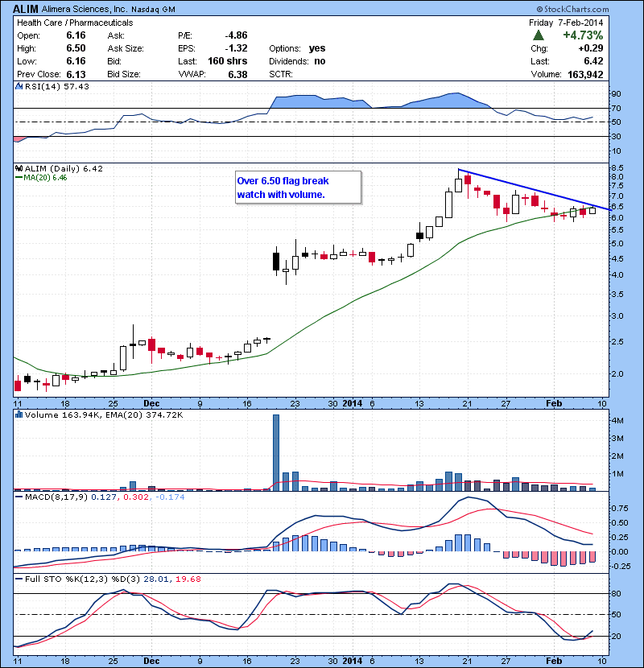Screen dimensions: 644x668
Task: Click the MACD axis -0.25 label
Action: click(619, 566)
